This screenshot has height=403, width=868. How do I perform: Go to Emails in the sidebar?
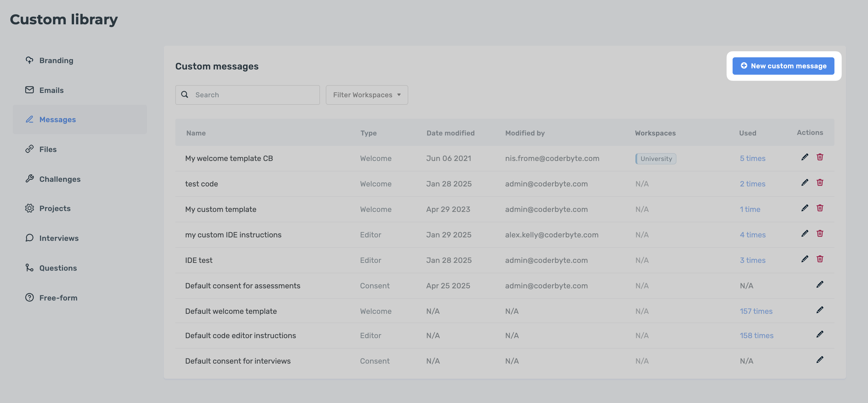(x=51, y=90)
